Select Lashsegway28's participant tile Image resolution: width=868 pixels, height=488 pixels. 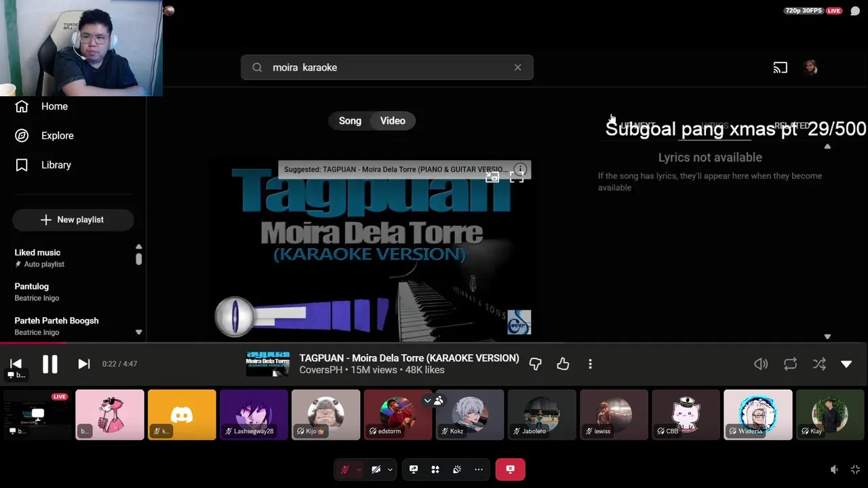[x=254, y=415]
